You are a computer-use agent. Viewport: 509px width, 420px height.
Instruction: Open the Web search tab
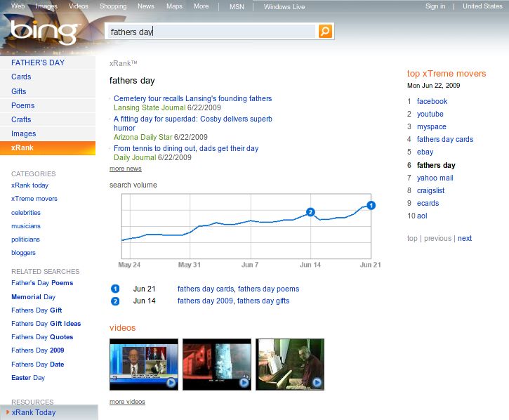click(18, 6)
